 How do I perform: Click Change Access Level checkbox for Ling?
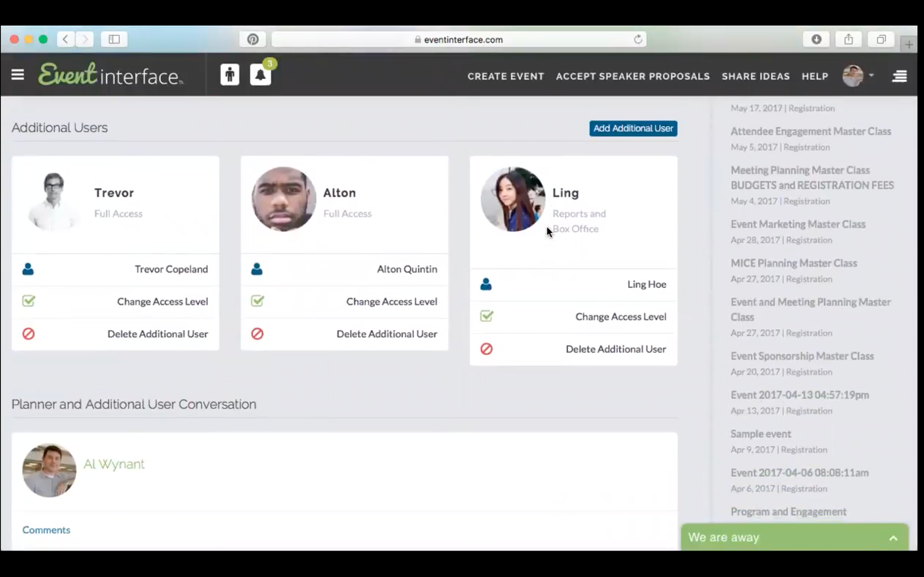pos(486,316)
